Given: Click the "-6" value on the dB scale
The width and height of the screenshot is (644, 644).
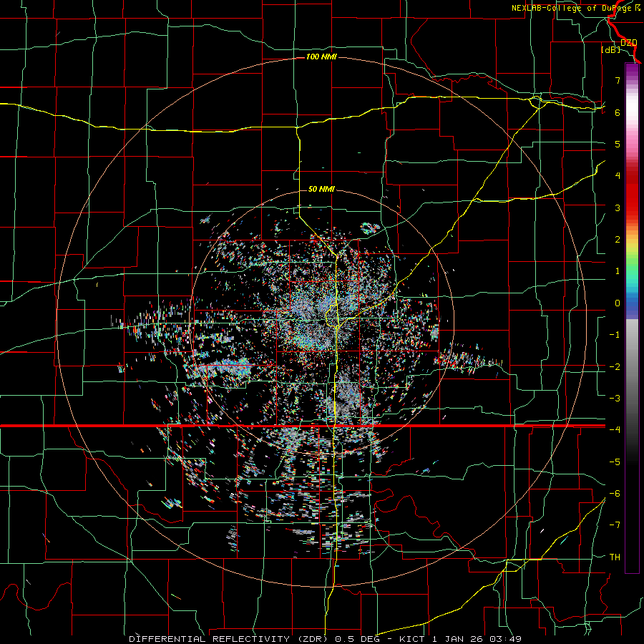Looking at the screenshot, I should [615, 494].
